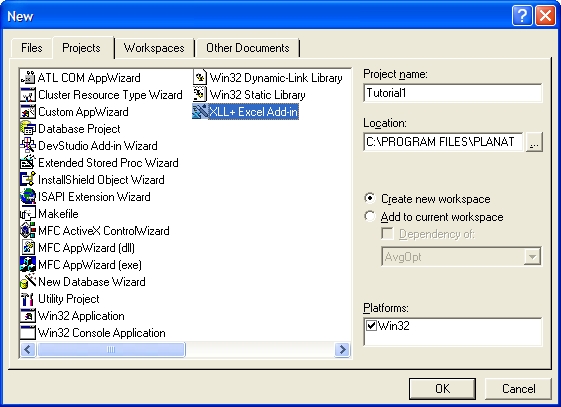
Task: Select the Add to current workspace option
Action: [370, 216]
